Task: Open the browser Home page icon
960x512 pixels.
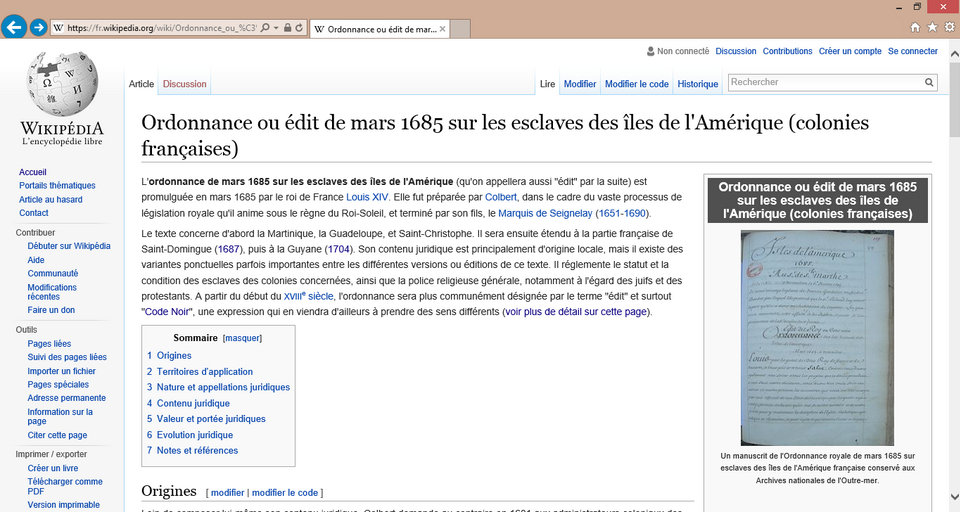Action: click(915, 27)
